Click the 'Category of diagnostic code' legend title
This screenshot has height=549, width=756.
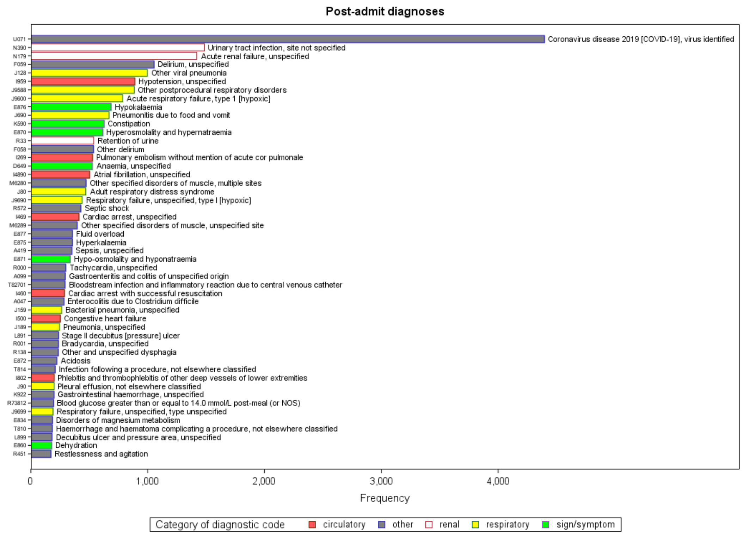pyautogui.click(x=220, y=525)
